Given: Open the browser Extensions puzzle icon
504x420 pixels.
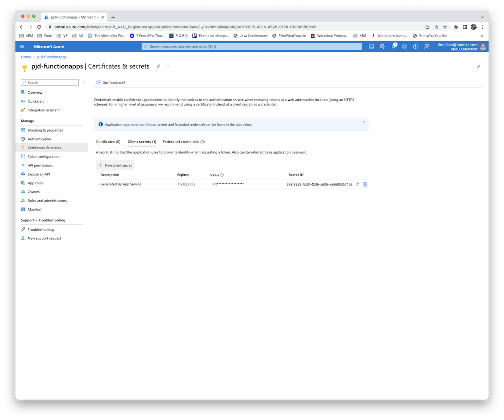Looking at the screenshot, I should point(456,27).
